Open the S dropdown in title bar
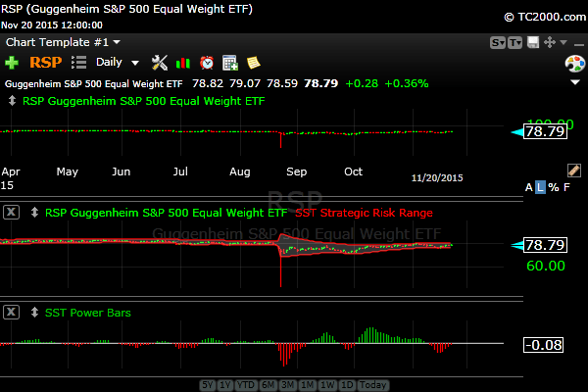The image size is (588, 392). click(498, 43)
